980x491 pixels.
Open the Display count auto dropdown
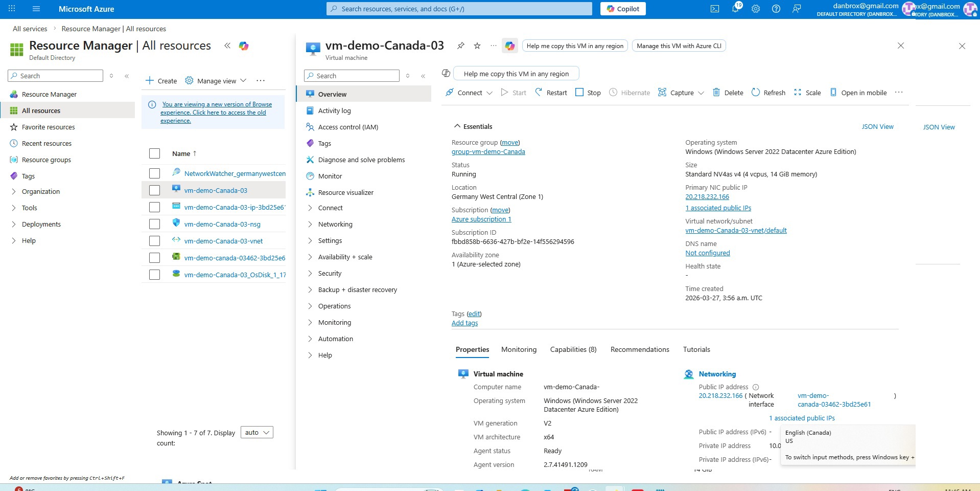click(x=256, y=433)
